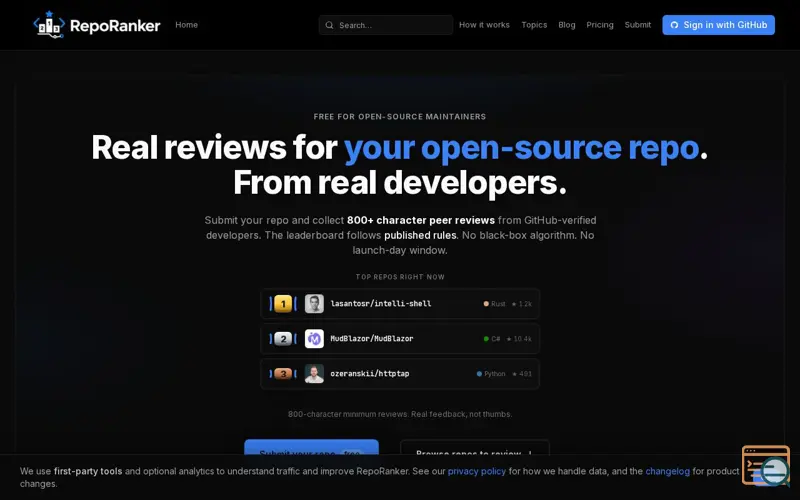The width and height of the screenshot is (800, 500).
Task: Open the Submit nav link
Action: pyautogui.click(x=638, y=24)
